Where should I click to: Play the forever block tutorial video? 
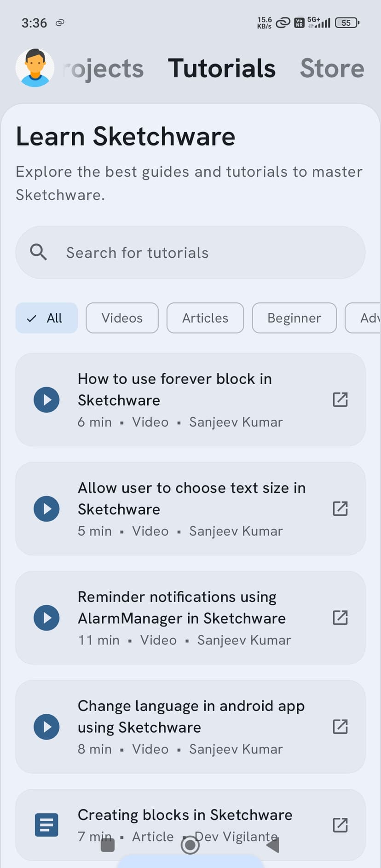[46, 399]
